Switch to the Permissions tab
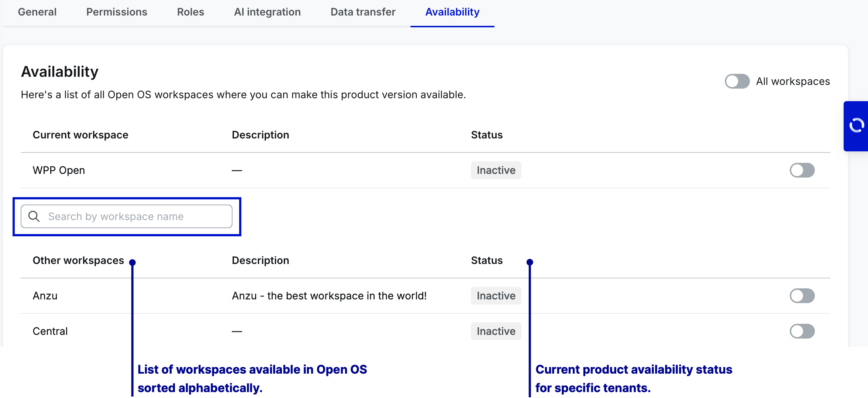Screen dimensions: 868x398 (x=117, y=12)
